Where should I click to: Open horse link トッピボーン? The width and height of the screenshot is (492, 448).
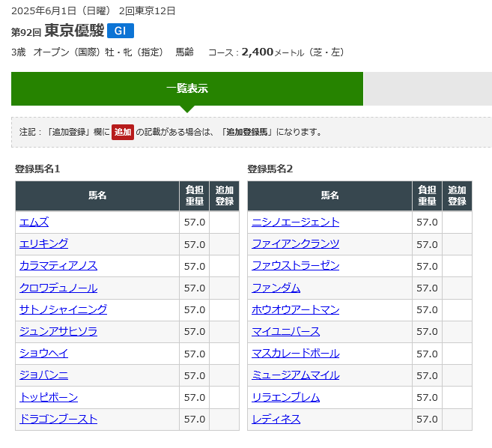point(49,397)
